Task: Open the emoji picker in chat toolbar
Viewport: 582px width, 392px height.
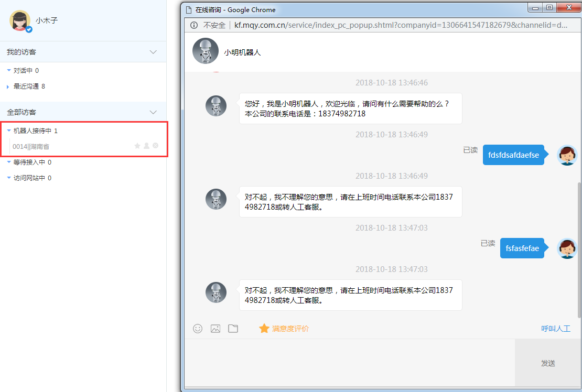Action: 198,329
